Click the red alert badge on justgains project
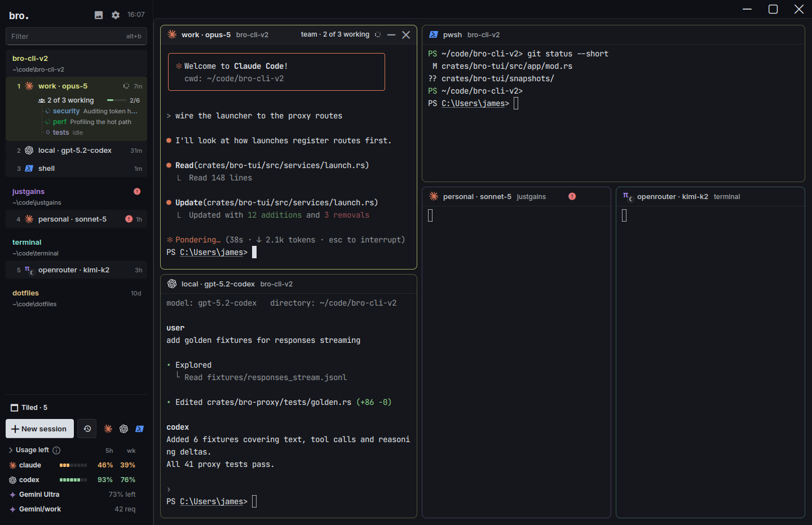Viewport: 812px width, 525px height. click(x=137, y=192)
